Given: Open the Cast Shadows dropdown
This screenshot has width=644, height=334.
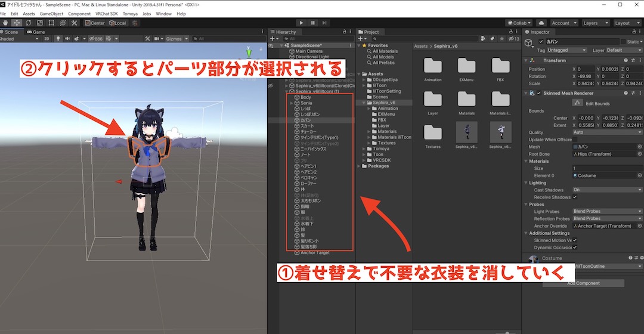Looking at the screenshot, I should coord(608,190).
